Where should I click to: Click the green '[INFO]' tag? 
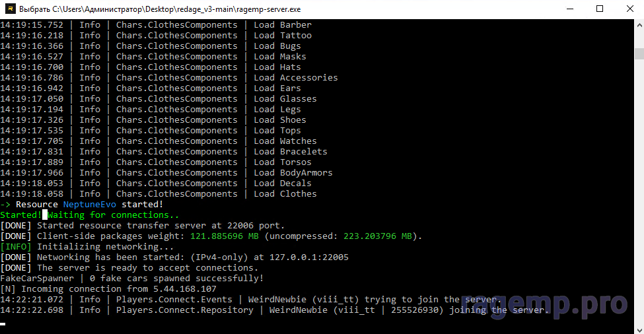click(x=16, y=247)
